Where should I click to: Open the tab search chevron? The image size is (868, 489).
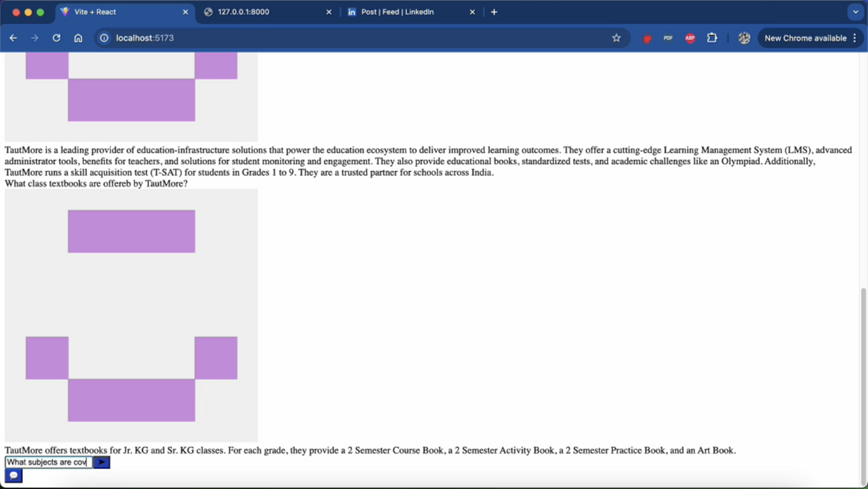pyautogui.click(x=855, y=11)
